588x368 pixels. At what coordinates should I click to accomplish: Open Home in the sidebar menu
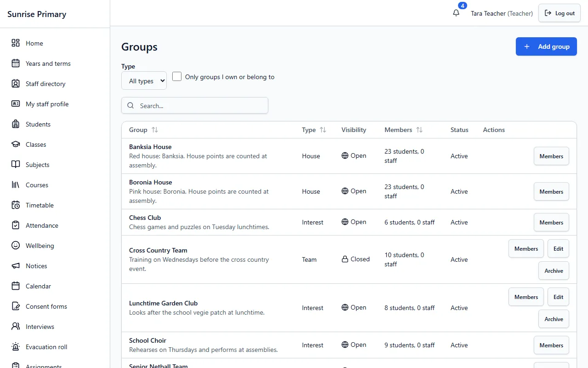pyautogui.click(x=55, y=43)
